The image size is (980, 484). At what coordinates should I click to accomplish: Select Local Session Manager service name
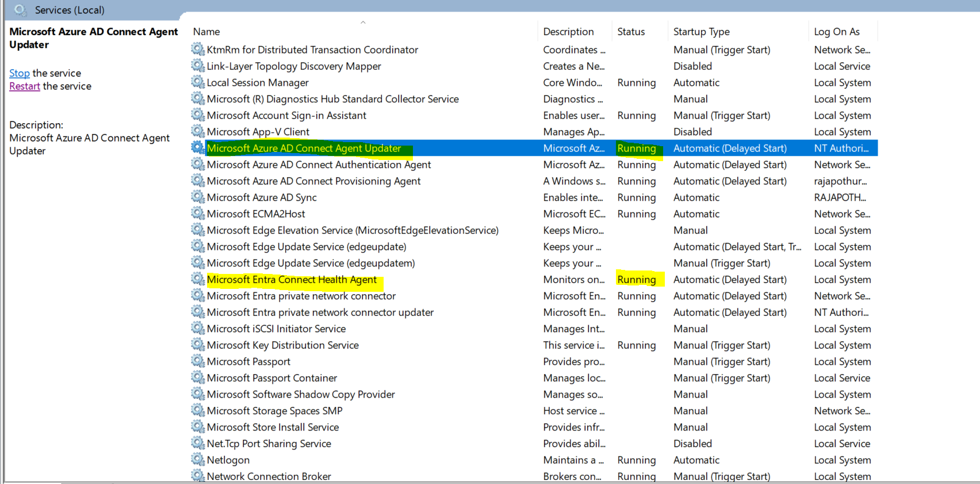[258, 83]
